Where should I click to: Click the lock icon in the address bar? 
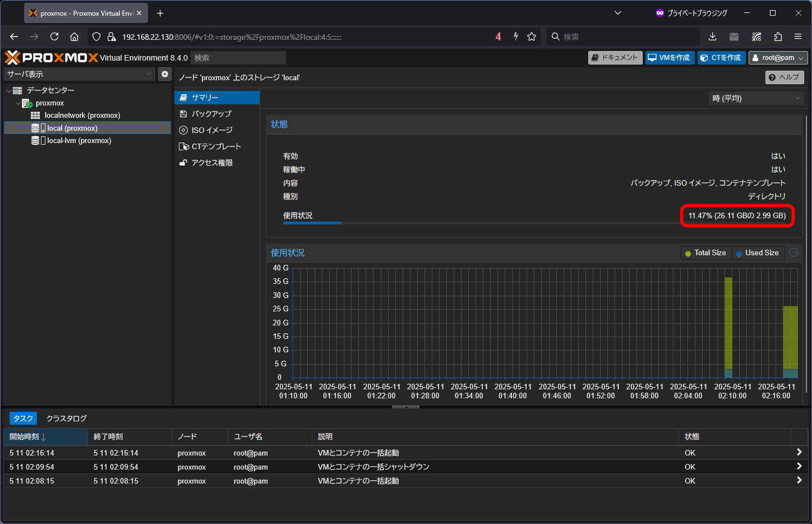coord(112,36)
